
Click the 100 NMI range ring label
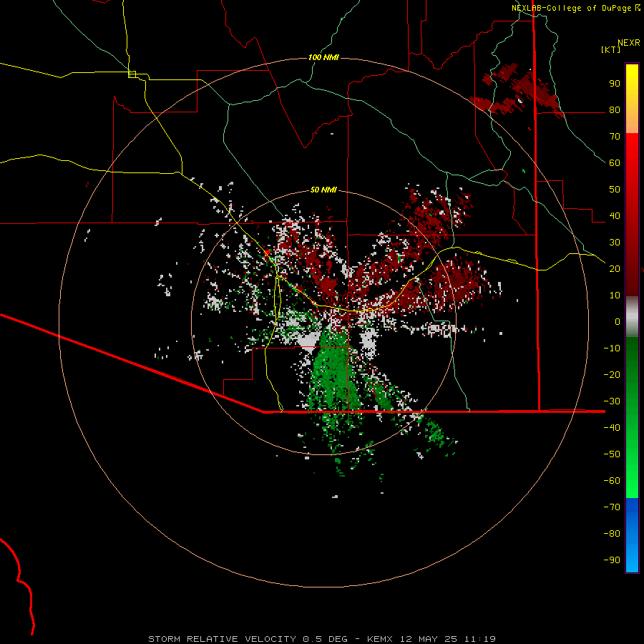323,57
